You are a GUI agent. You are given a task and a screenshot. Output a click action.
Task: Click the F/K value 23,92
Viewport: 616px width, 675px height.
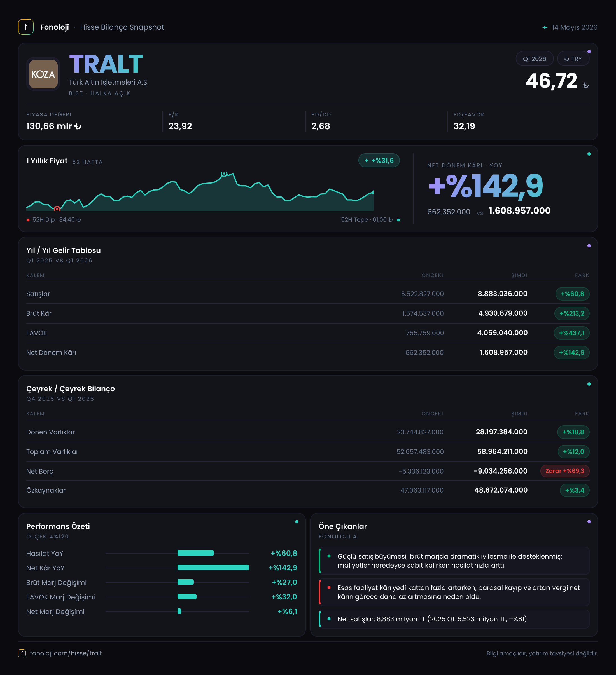180,126
